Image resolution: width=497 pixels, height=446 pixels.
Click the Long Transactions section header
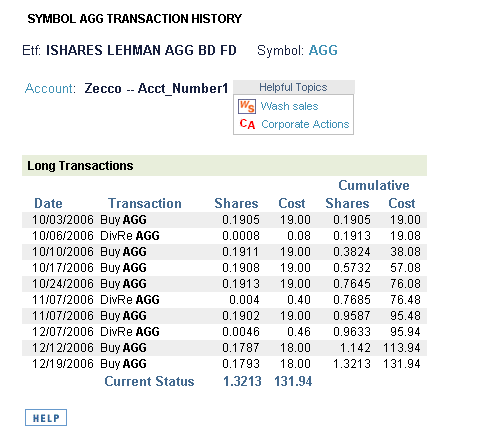point(224,165)
